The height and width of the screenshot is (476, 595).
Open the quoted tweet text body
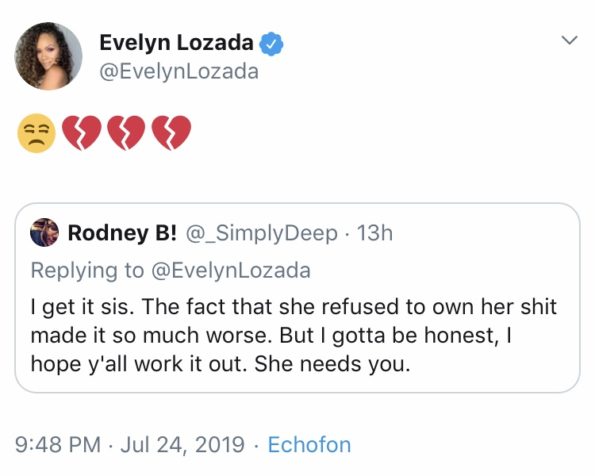click(293, 335)
